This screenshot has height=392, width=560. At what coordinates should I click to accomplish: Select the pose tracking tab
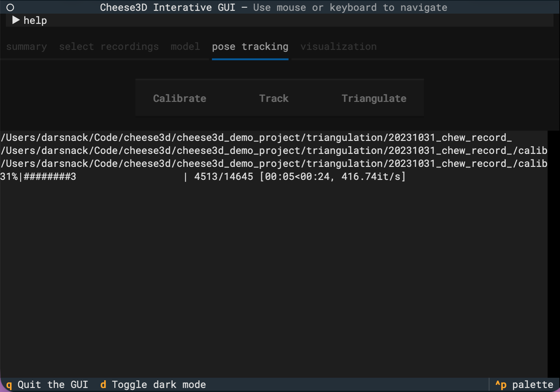pos(250,47)
